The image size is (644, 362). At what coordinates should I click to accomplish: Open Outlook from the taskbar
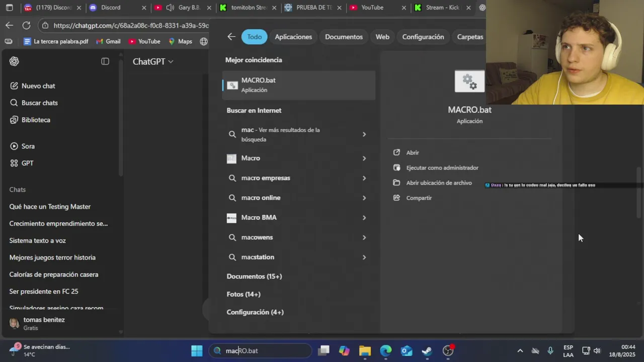pos(407,350)
